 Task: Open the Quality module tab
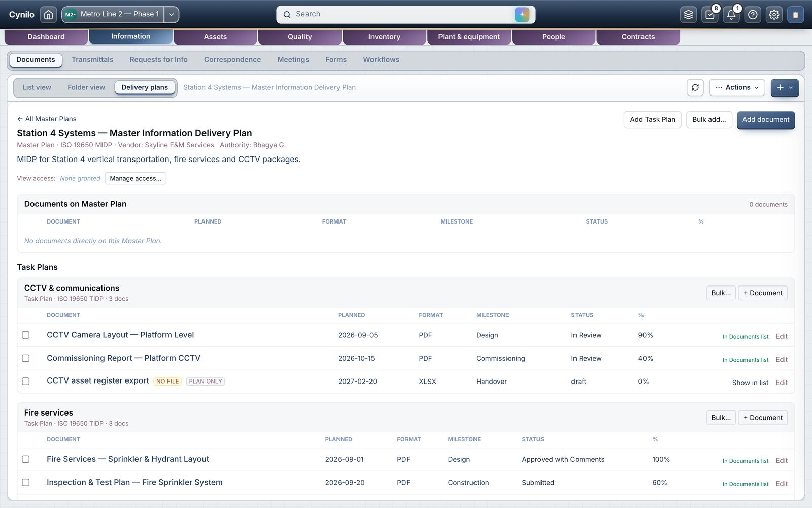pyautogui.click(x=299, y=37)
